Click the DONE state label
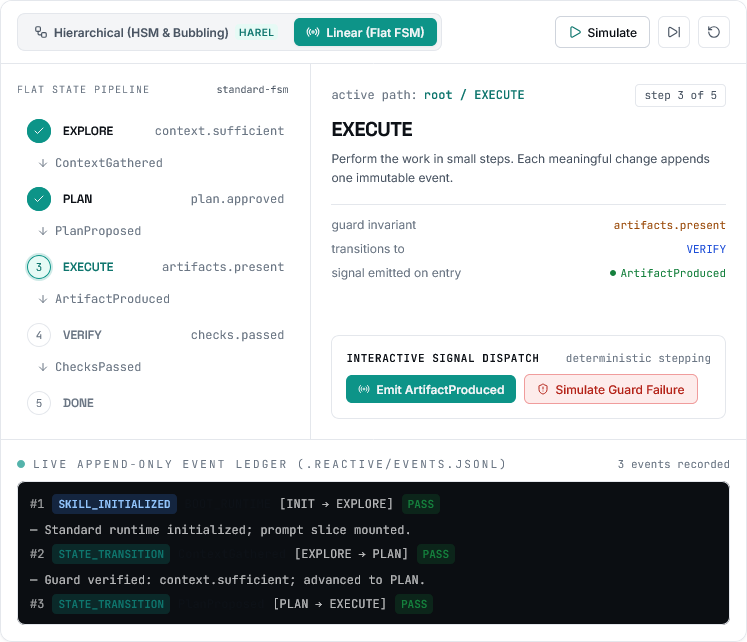The image size is (747, 642). point(78,403)
